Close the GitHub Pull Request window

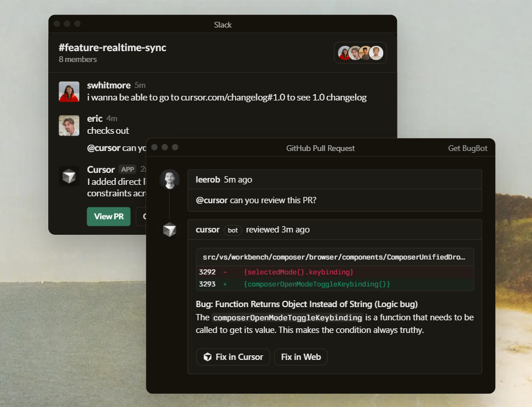155,148
